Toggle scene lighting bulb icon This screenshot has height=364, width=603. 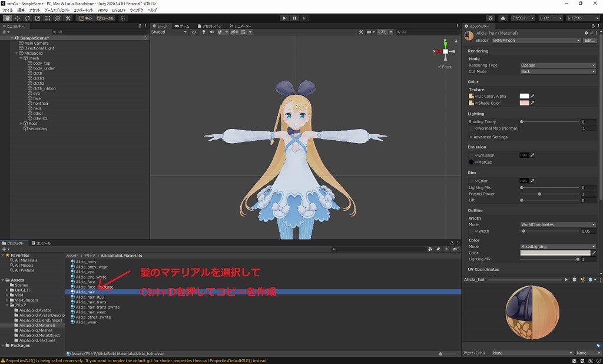[x=203, y=32]
